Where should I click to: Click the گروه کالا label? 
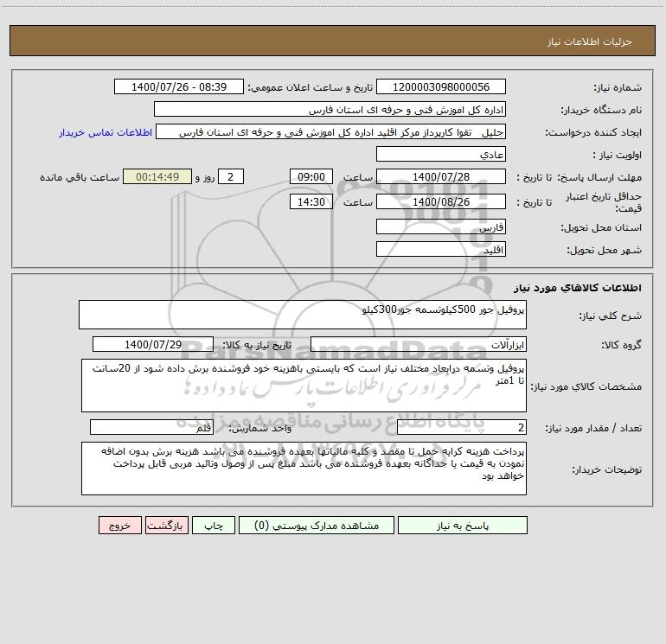pyautogui.click(x=621, y=345)
